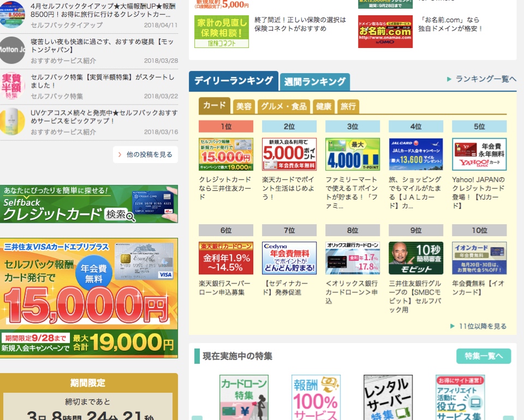Click 「お名前.com」なら独自ドメインが格安 text
The image size is (524, 420).
450,24
